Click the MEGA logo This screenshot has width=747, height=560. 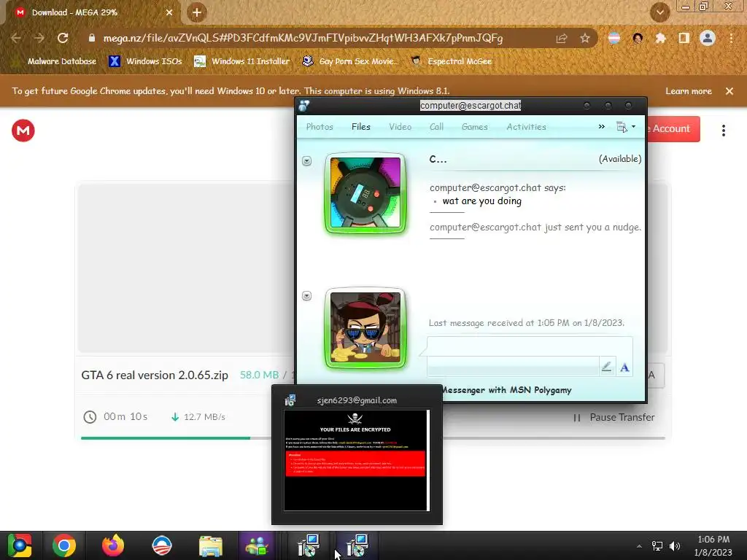(23, 131)
